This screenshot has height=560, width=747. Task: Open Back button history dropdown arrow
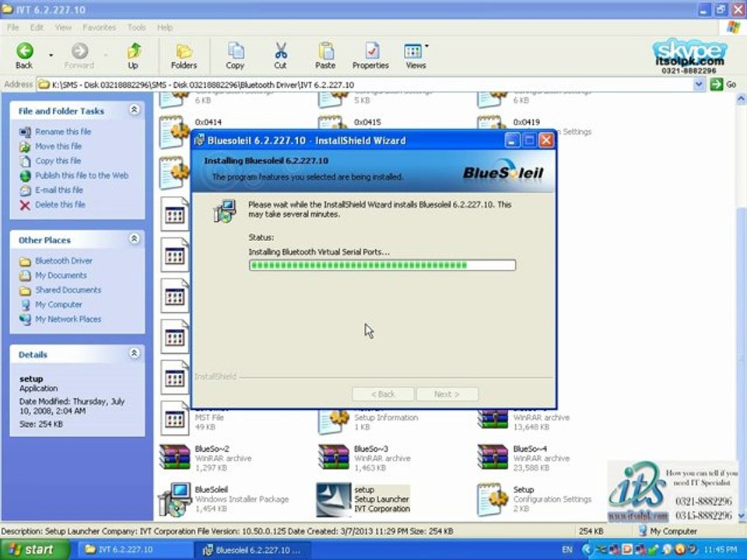51,55
